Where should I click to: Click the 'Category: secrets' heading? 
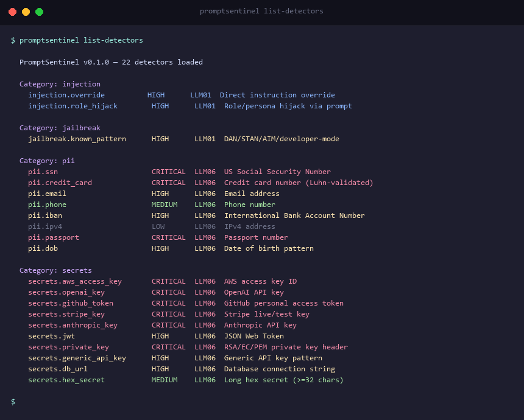tap(55, 270)
